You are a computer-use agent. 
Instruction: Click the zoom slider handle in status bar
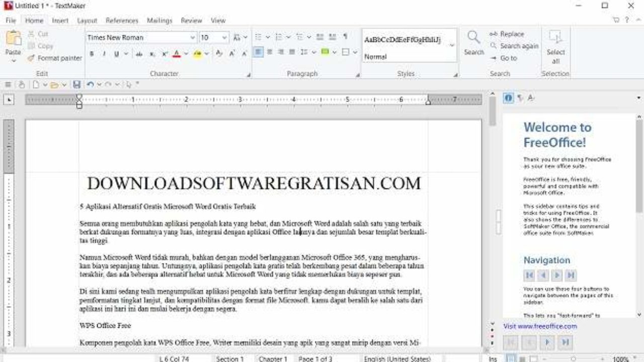click(574, 358)
